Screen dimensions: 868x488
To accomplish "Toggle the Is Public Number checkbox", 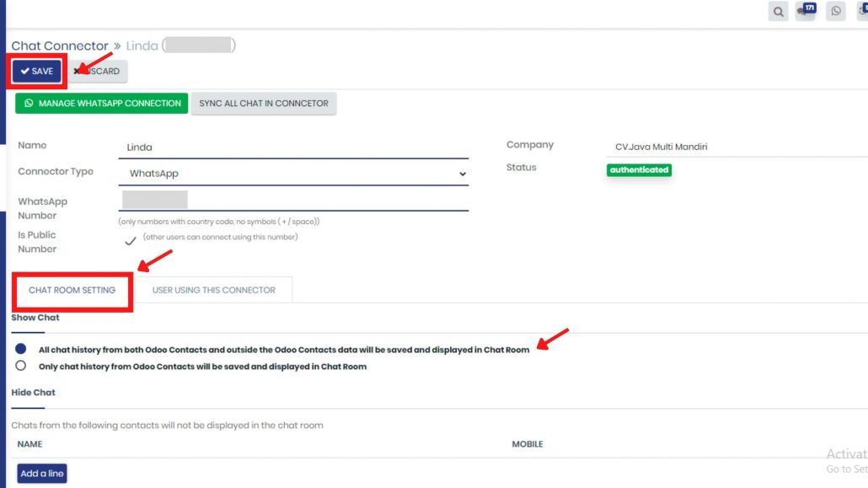I will 130,241.
